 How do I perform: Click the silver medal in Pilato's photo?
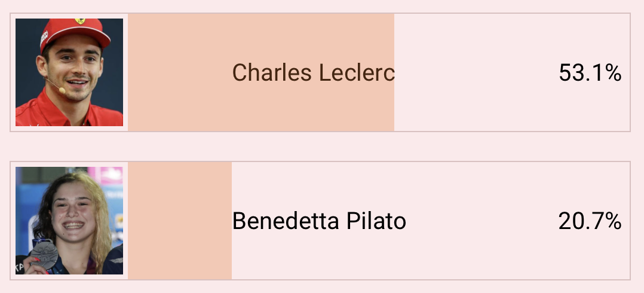click(x=44, y=254)
